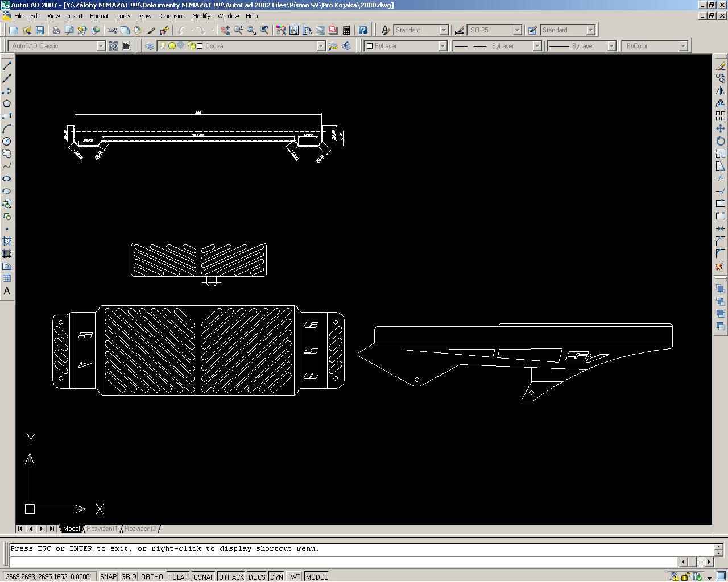Viewport: 728px width, 582px height.
Task: Toggle OSNAP in status bar
Action: point(204,576)
